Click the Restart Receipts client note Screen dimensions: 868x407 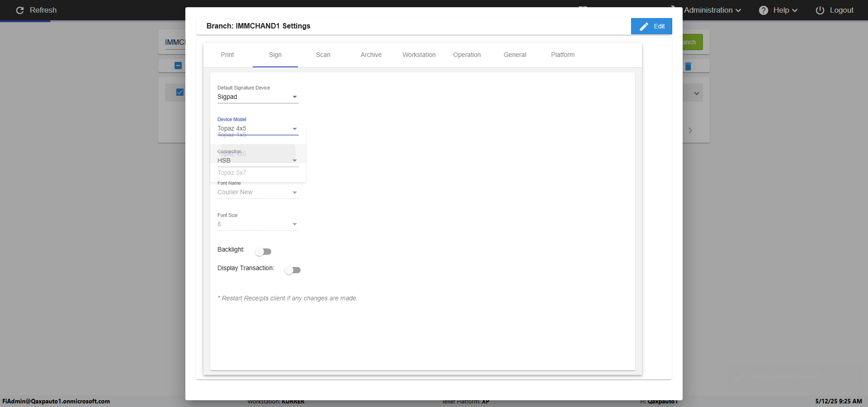tap(288, 298)
